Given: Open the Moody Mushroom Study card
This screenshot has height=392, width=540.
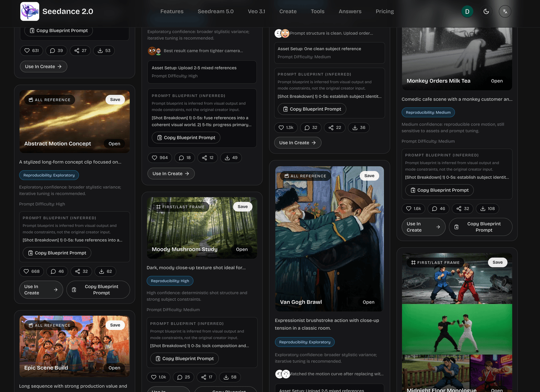Looking at the screenshot, I should (x=242, y=249).
